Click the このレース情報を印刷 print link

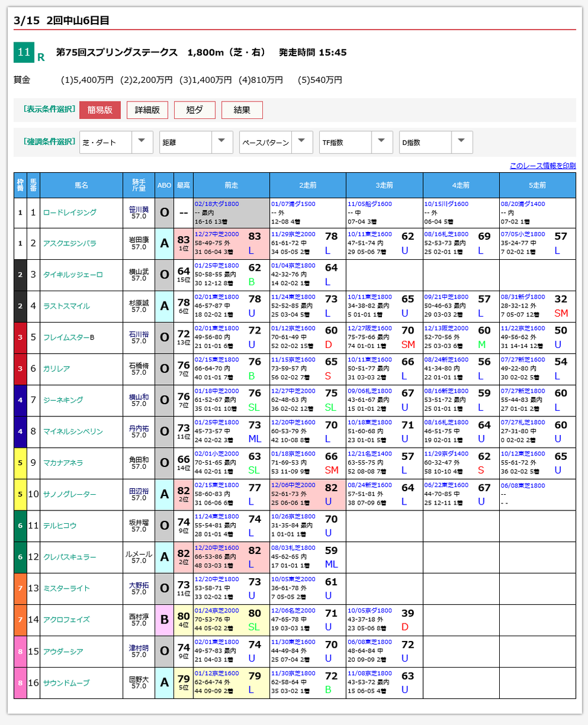(x=543, y=166)
